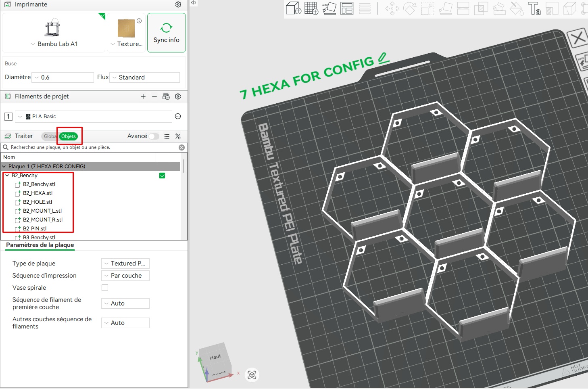Click the 7 HEXA FOR CONFIG plate name
Image resolution: width=588 pixels, height=389 pixels.
click(x=307, y=78)
